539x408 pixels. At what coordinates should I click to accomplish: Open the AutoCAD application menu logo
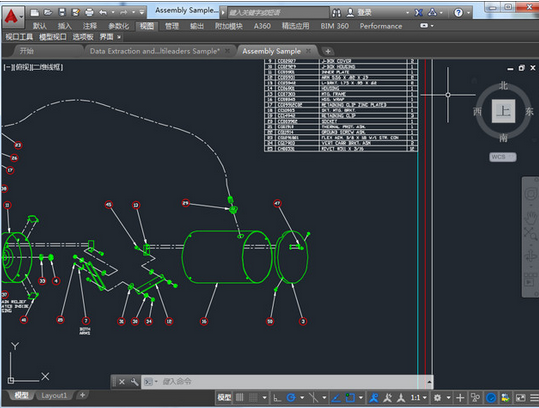(x=13, y=16)
